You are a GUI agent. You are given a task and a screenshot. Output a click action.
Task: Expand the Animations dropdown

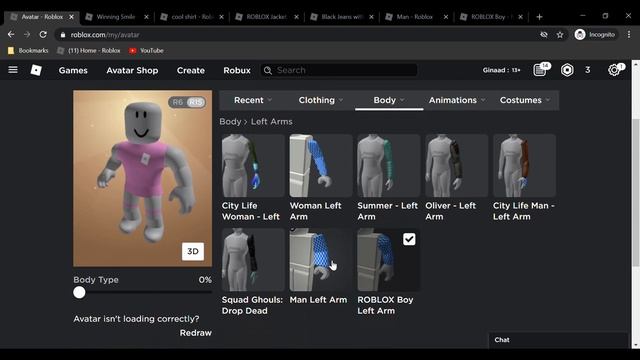click(457, 100)
